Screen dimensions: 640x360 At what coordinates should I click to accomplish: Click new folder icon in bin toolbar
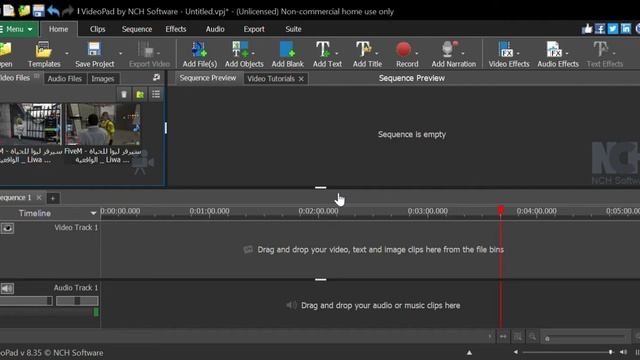140,95
